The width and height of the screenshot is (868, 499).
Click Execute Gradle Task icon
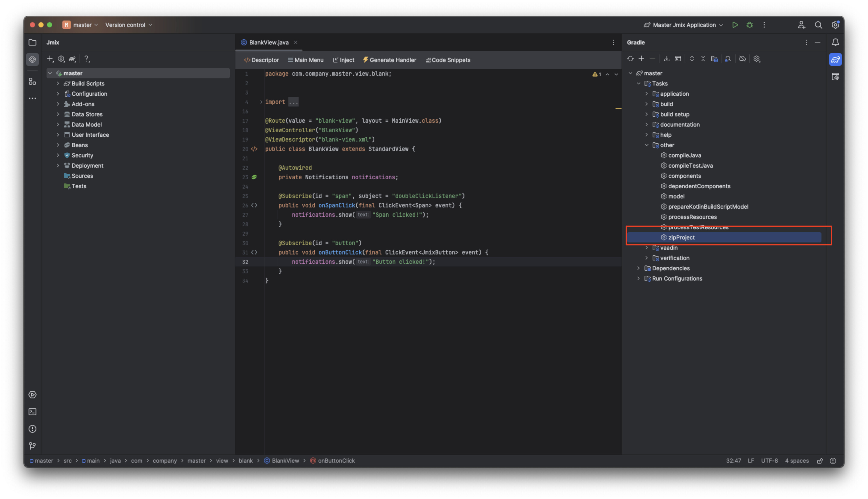pos(678,59)
